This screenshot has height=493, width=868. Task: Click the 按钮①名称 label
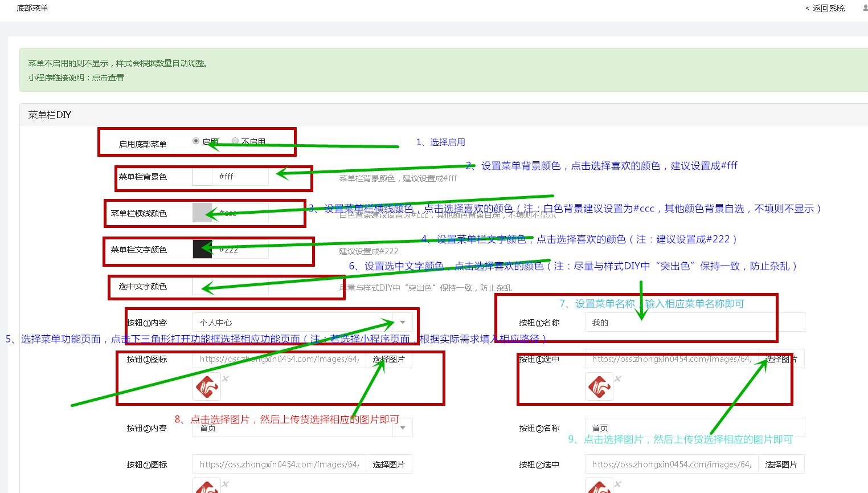(x=539, y=323)
